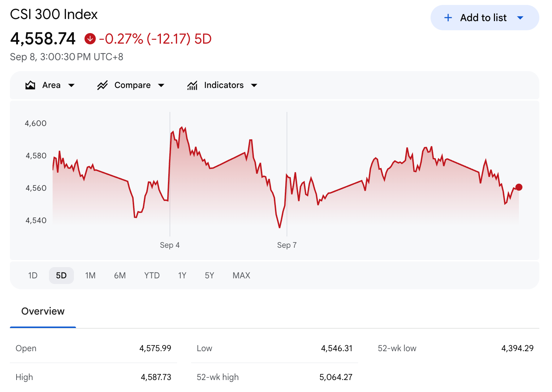Select the 5D time range
Viewport: 552px width, 392px height.
pos(61,276)
